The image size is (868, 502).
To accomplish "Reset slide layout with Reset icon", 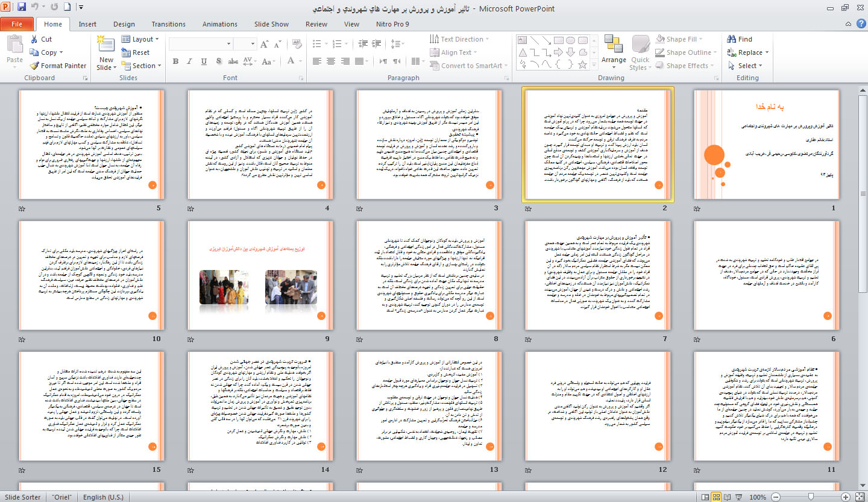I will click(x=126, y=52).
